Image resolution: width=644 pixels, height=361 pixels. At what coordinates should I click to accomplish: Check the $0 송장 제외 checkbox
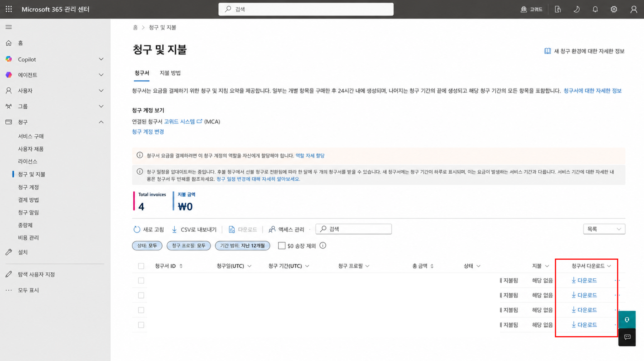282,245
